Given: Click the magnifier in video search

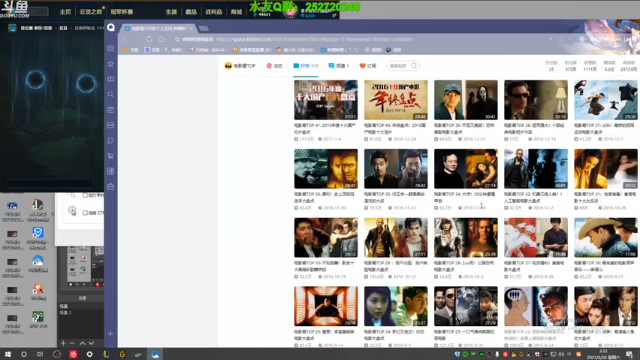Looking at the screenshot, I should [x=414, y=66].
